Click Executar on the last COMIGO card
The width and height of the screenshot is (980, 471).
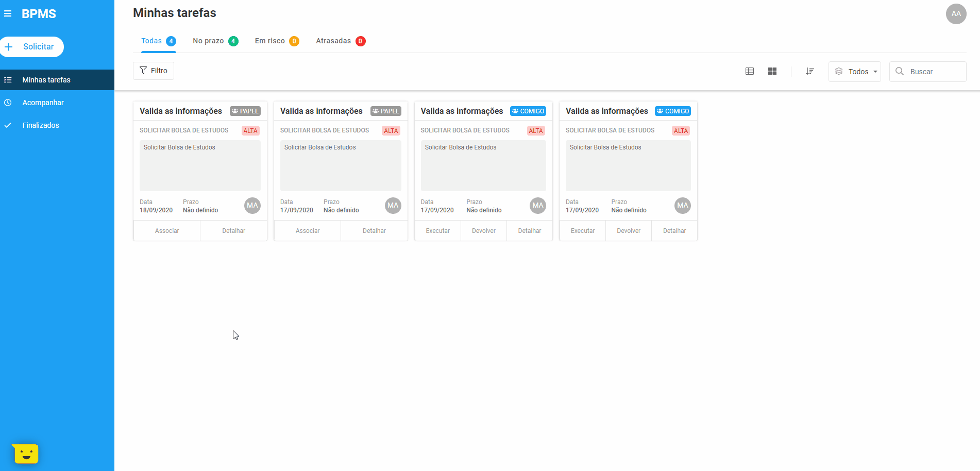point(583,231)
